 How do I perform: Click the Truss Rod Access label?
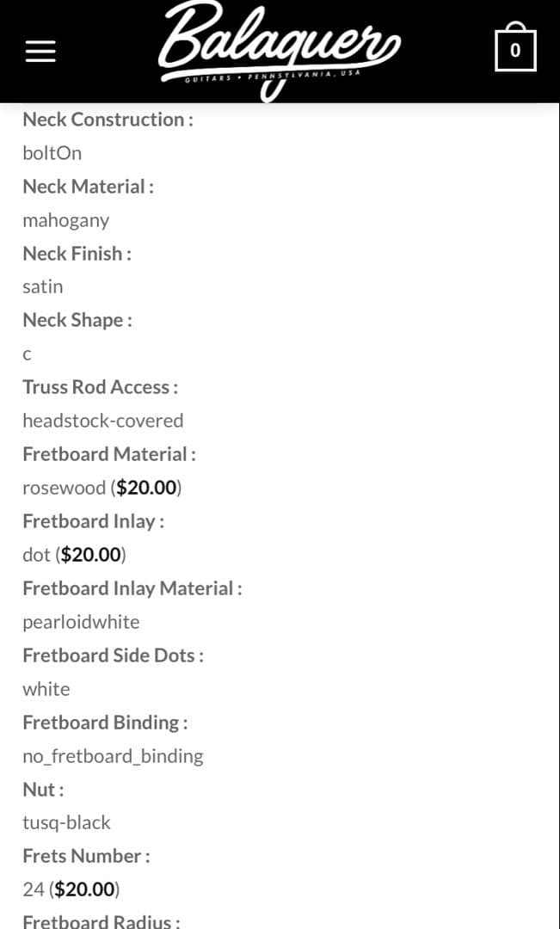pyautogui.click(x=100, y=387)
